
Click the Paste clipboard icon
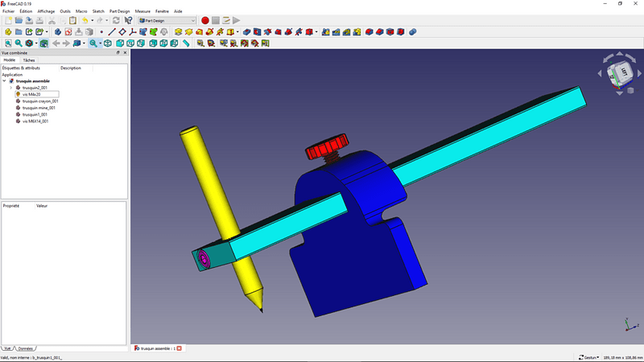72,21
